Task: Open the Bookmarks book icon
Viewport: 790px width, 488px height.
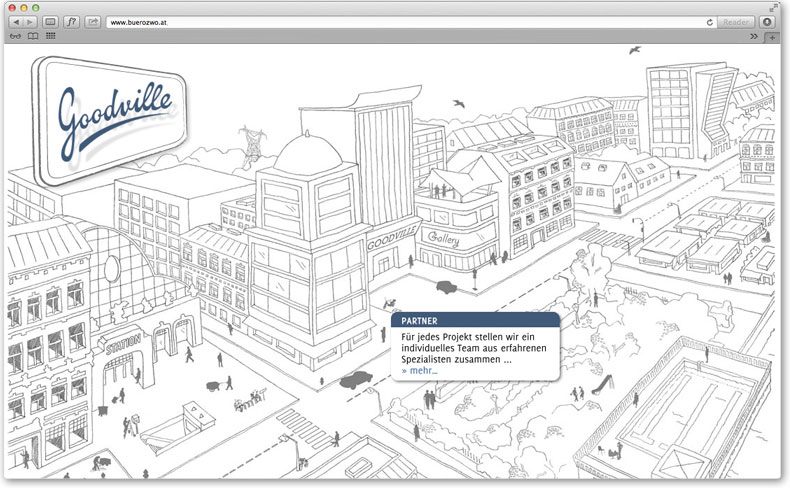Action: [x=33, y=36]
